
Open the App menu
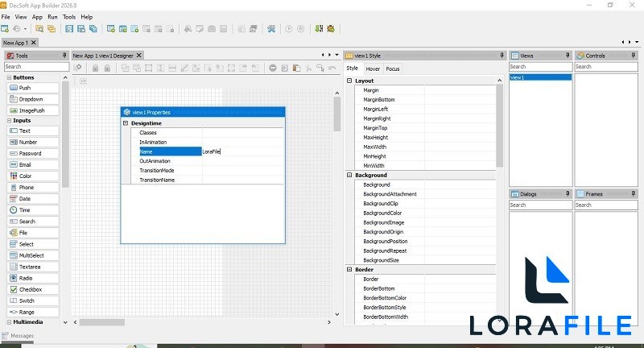point(37,17)
